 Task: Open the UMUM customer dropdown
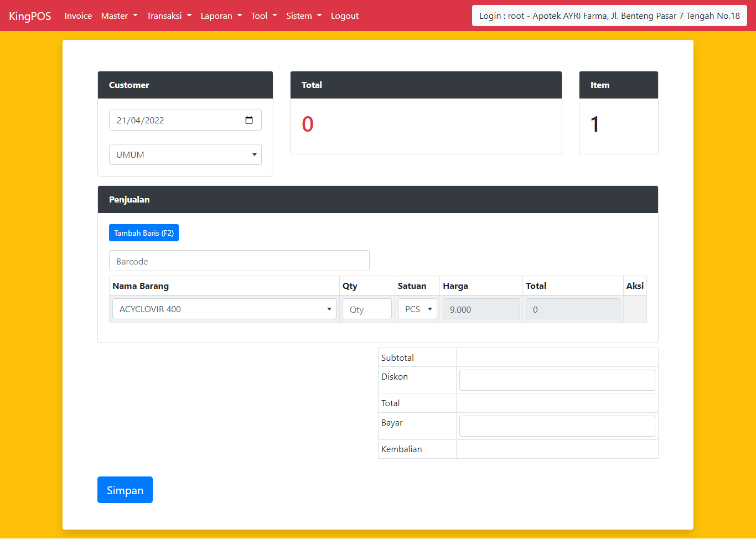185,154
